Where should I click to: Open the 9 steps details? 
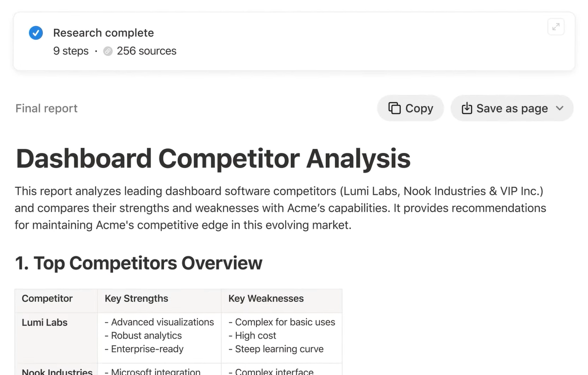tap(71, 51)
